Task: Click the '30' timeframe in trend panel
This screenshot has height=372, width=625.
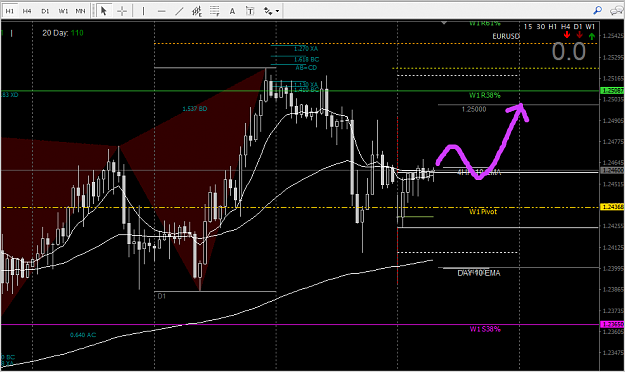Action: pyautogui.click(x=540, y=27)
